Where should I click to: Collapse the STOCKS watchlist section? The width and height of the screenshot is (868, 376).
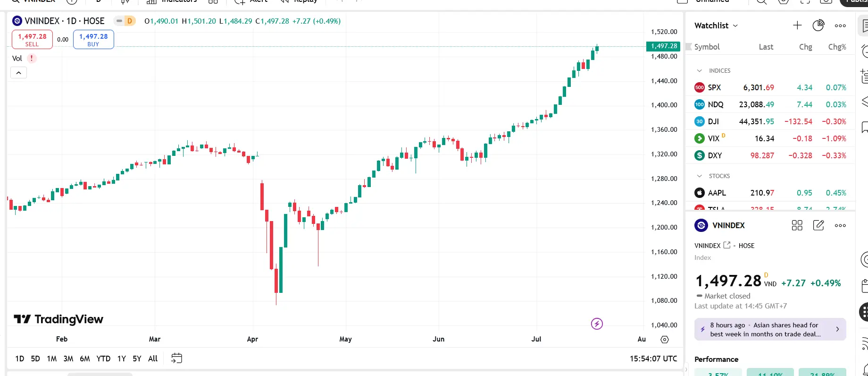tap(700, 176)
